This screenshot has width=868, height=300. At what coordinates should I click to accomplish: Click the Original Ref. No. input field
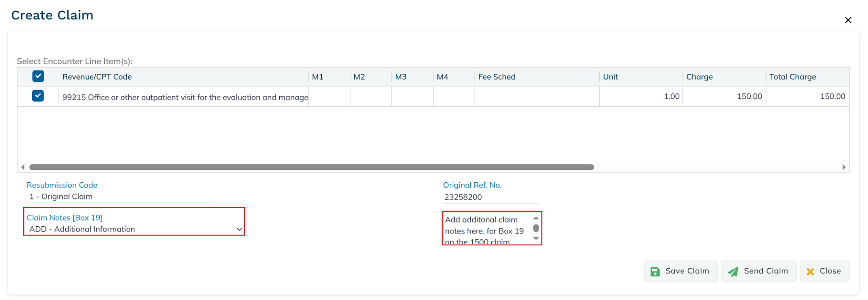click(490, 197)
